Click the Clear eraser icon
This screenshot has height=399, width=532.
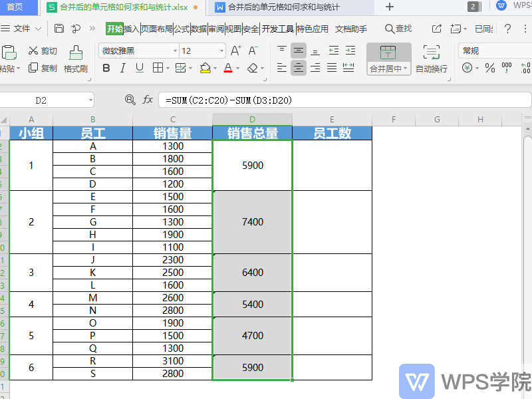(x=253, y=68)
